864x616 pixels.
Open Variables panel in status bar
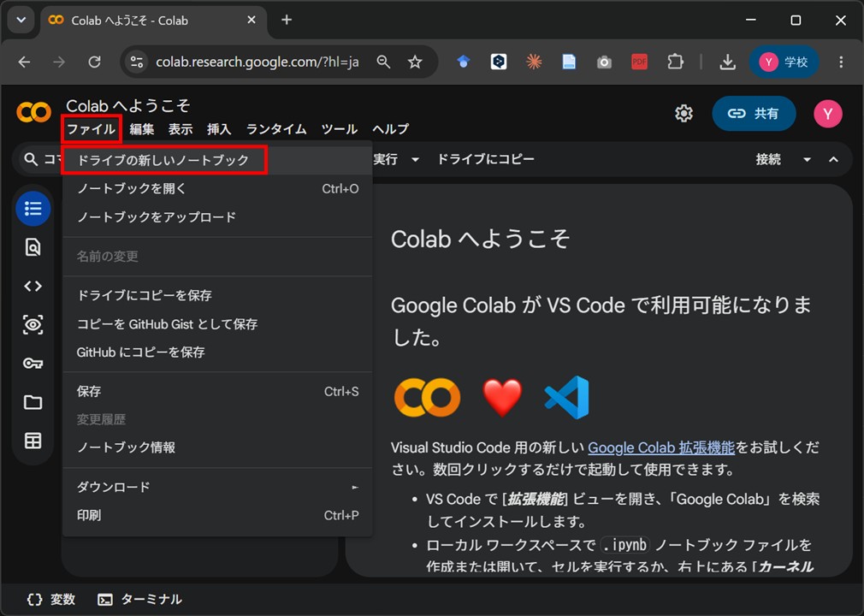pyautogui.click(x=50, y=600)
